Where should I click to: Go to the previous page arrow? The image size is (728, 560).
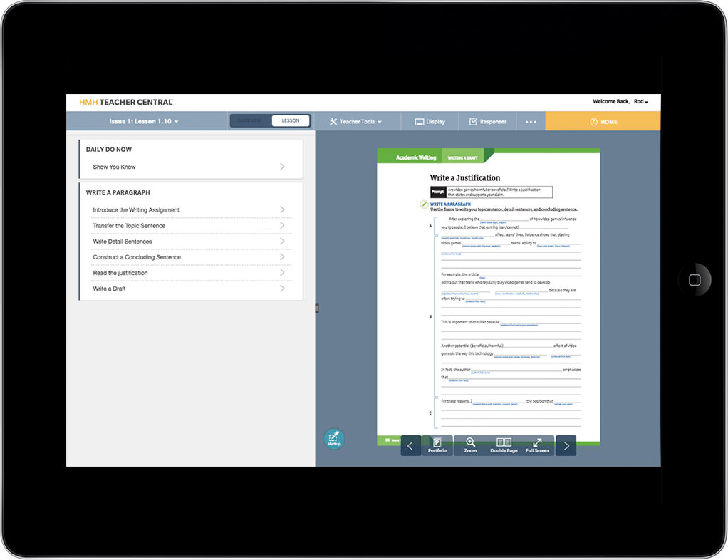[x=410, y=446]
